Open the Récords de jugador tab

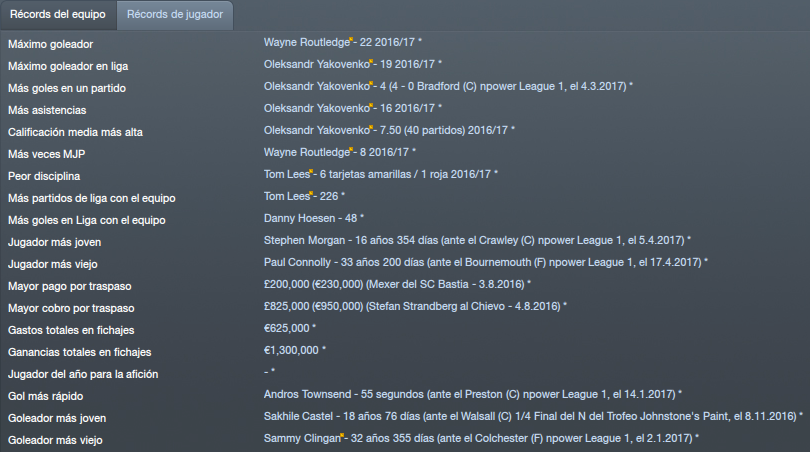(x=175, y=14)
